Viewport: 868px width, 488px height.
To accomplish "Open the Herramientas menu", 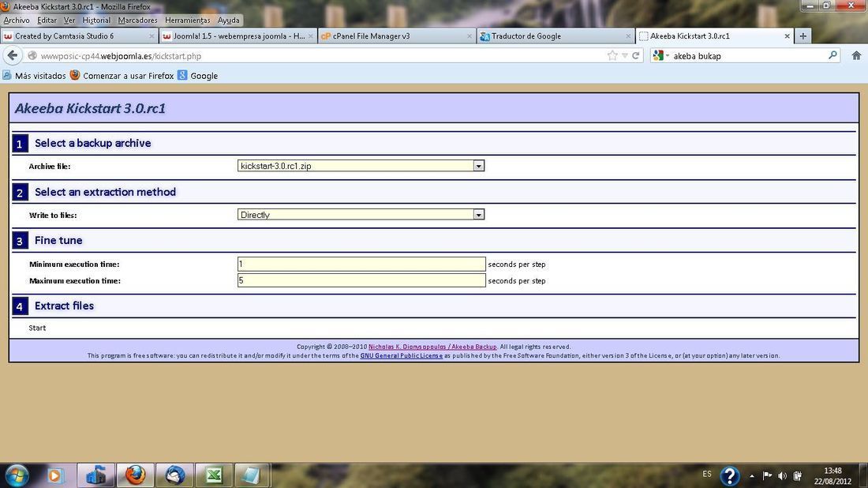I will pos(188,21).
